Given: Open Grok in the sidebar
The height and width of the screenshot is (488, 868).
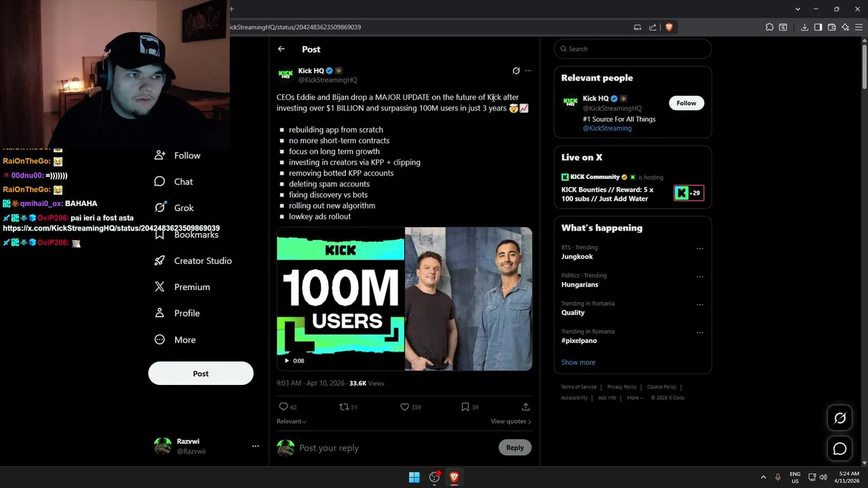Looking at the screenshot, I should (x=174, y=208).
